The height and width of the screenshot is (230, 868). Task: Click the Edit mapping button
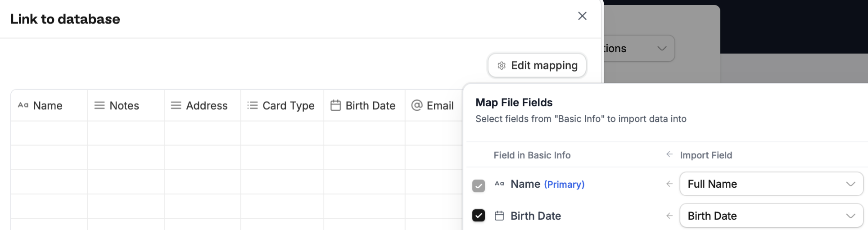tap(537, 66)
